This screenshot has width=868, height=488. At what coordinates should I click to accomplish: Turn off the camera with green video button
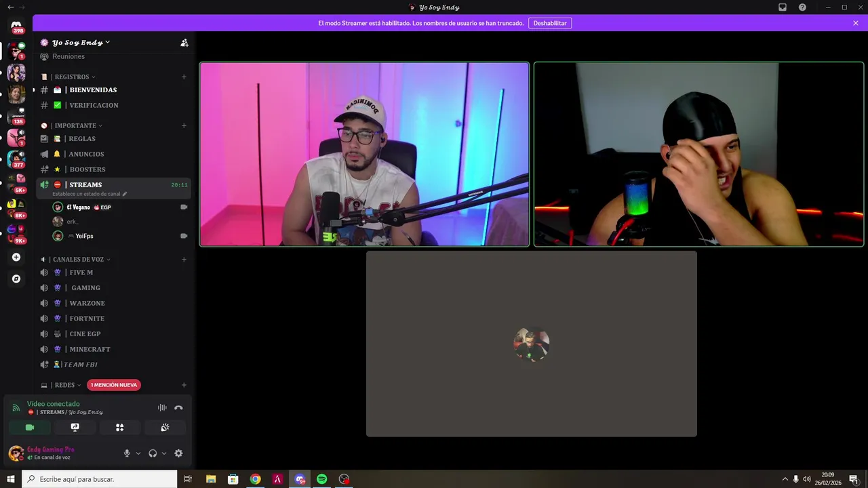click(x=30, y=427)
